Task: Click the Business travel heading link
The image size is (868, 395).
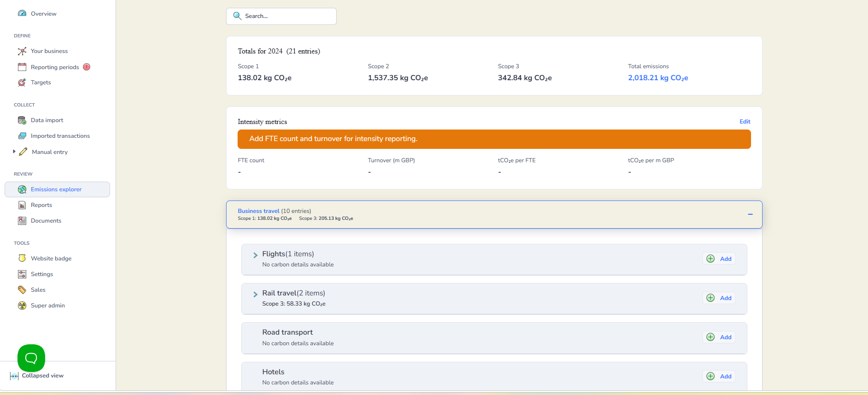Action: (258, 211)
